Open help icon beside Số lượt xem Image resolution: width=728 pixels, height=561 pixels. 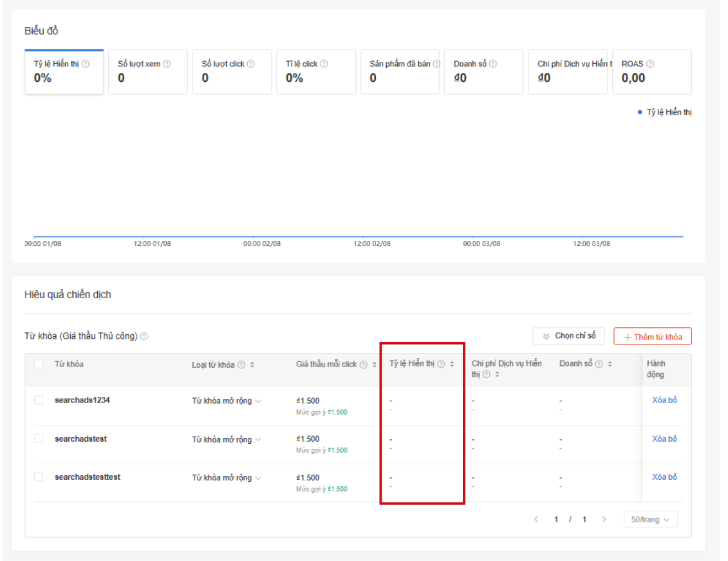167,64
